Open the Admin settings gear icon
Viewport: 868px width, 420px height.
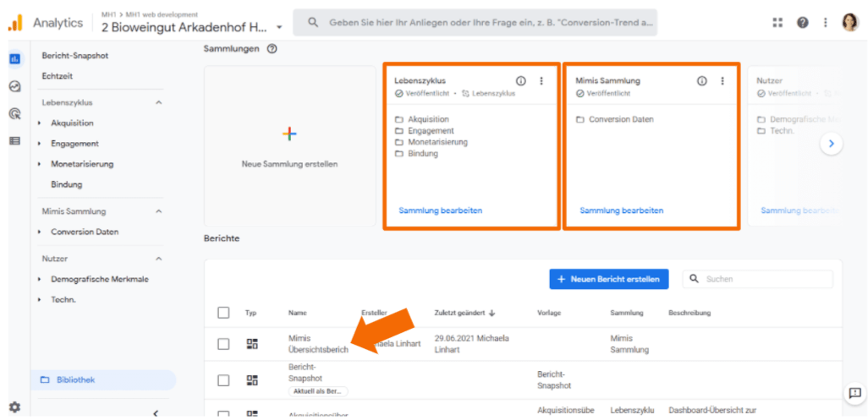pos(14,406)
